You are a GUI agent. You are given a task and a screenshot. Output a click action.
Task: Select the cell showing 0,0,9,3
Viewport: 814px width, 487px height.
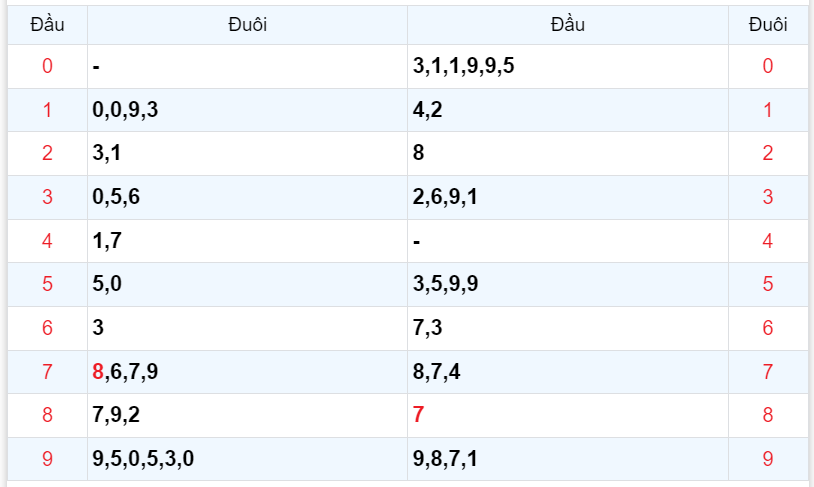(125, 111)
